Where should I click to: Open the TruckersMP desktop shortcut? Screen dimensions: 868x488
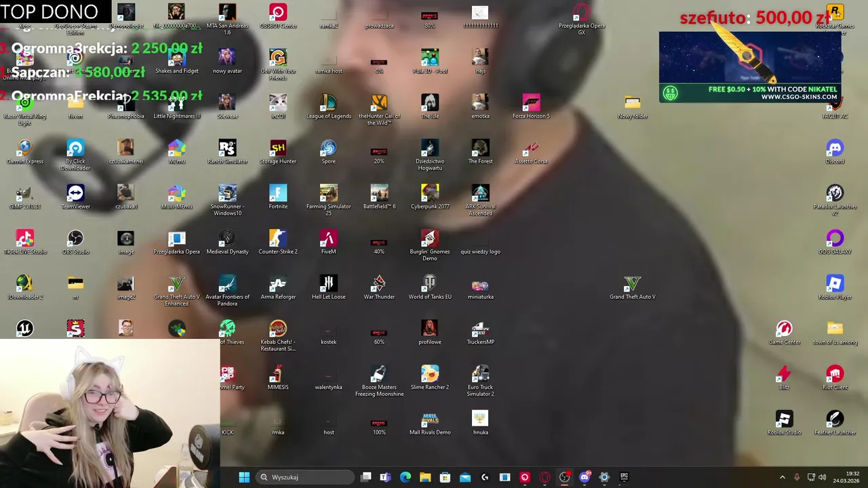480,332
